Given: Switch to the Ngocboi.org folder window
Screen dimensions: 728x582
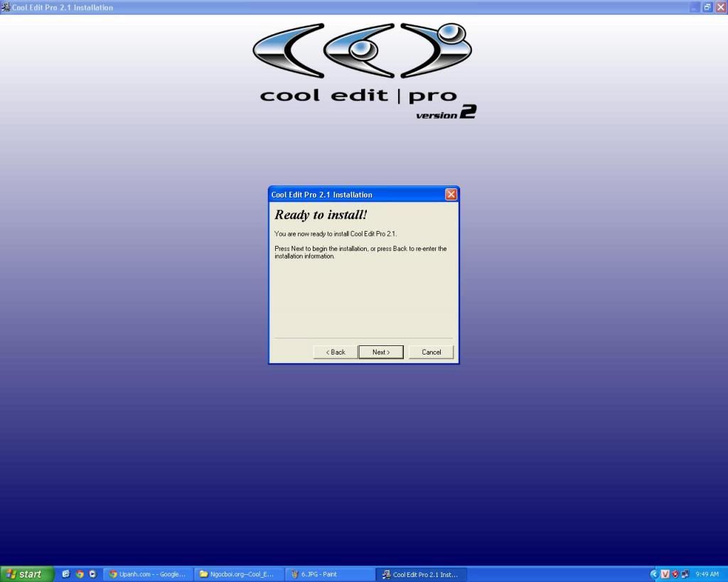Looking at the screenshot, I should point(238,574).
